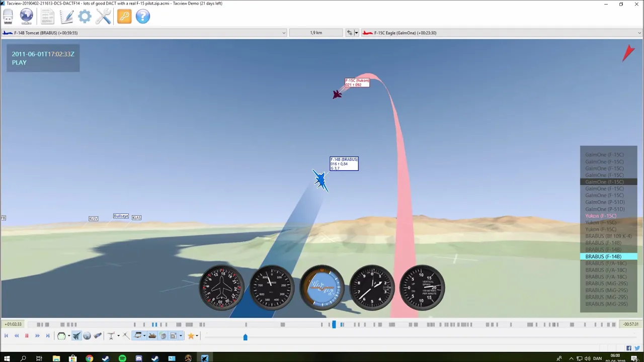Open the wrench and screwdriver tools icon
This screenshot has height=362, width=644.
(103, 17)
